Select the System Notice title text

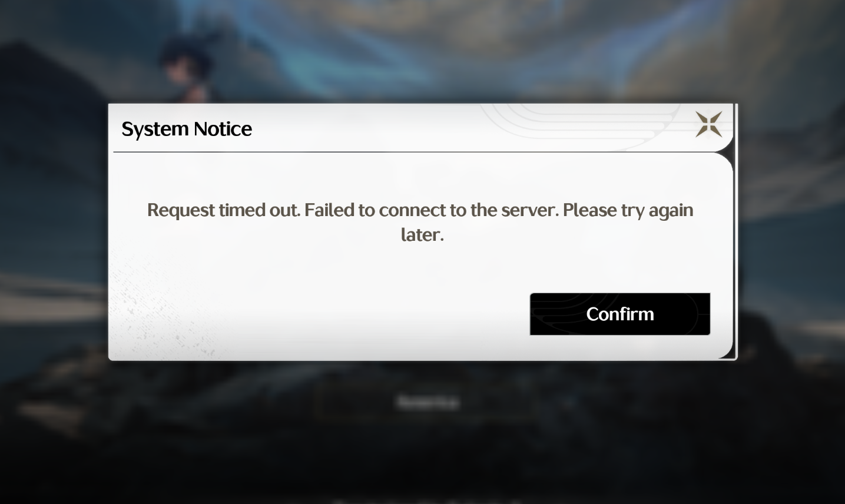pos(187,129)
